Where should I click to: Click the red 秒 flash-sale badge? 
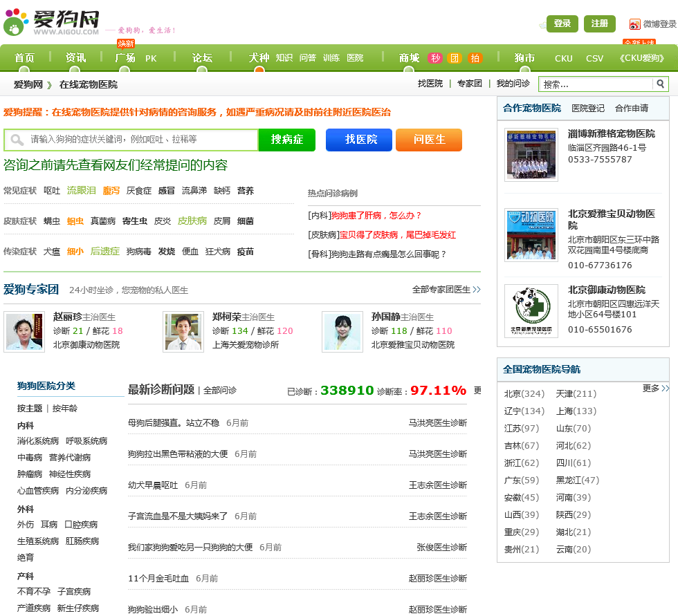435,58
